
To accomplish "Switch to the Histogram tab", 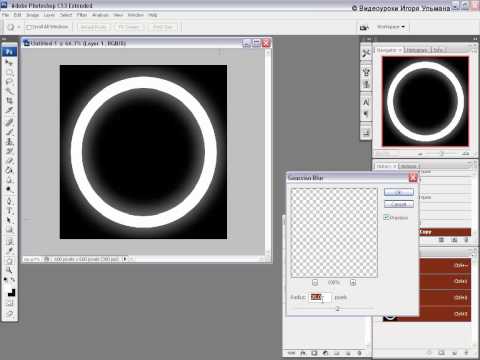I will pos(416,50).
